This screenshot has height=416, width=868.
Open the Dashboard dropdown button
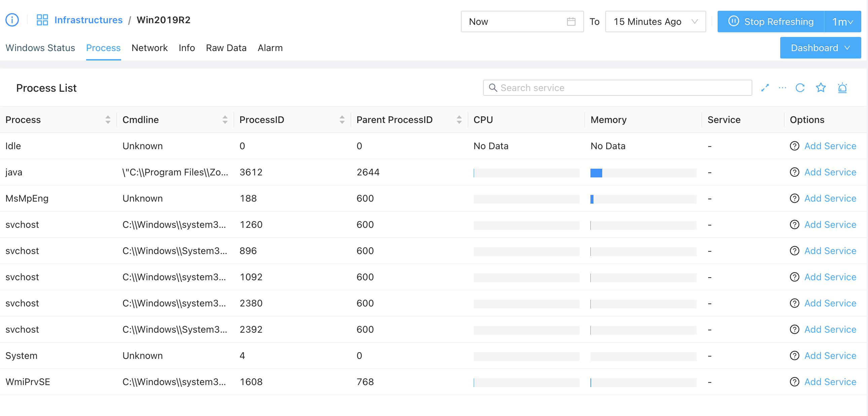pyautogui.click(x=820, y=48)
